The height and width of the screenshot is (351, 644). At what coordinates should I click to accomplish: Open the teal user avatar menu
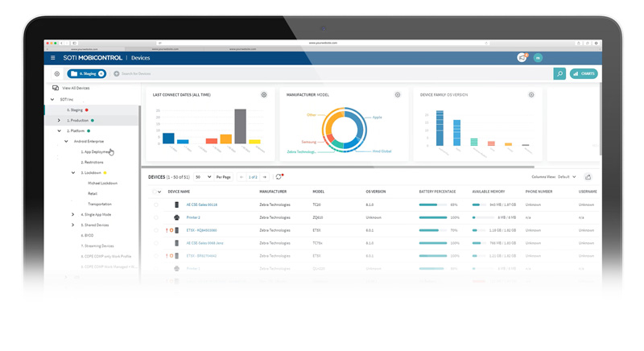point(538,58)
